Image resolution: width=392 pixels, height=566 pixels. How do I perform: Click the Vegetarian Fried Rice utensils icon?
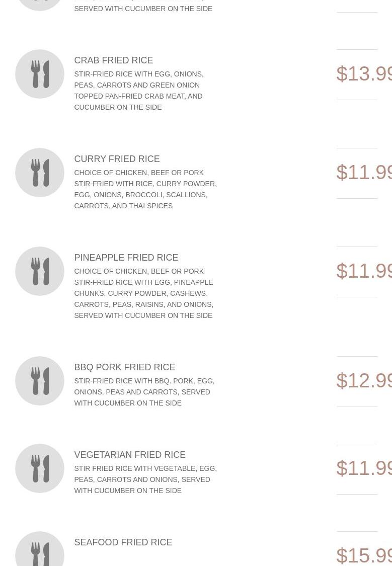(40, 468)
